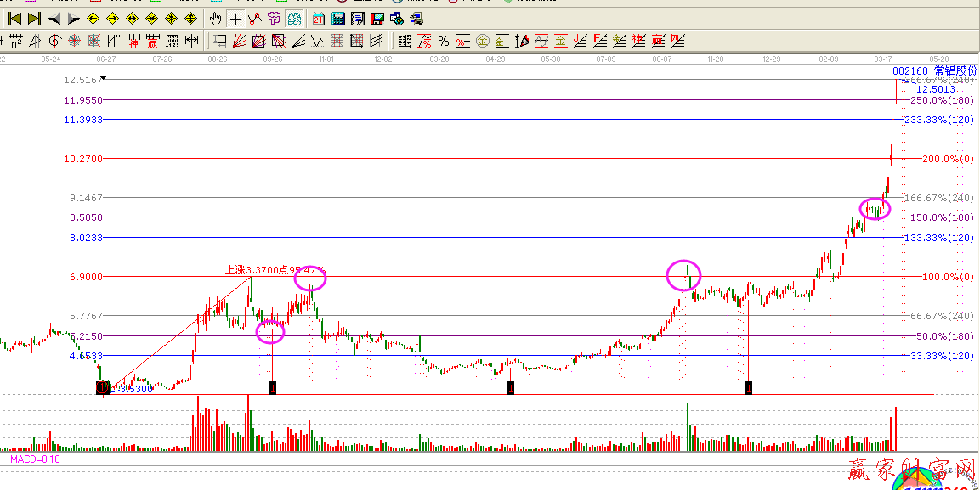Click the red floppy disk save icon

click(x=377, y=18)
